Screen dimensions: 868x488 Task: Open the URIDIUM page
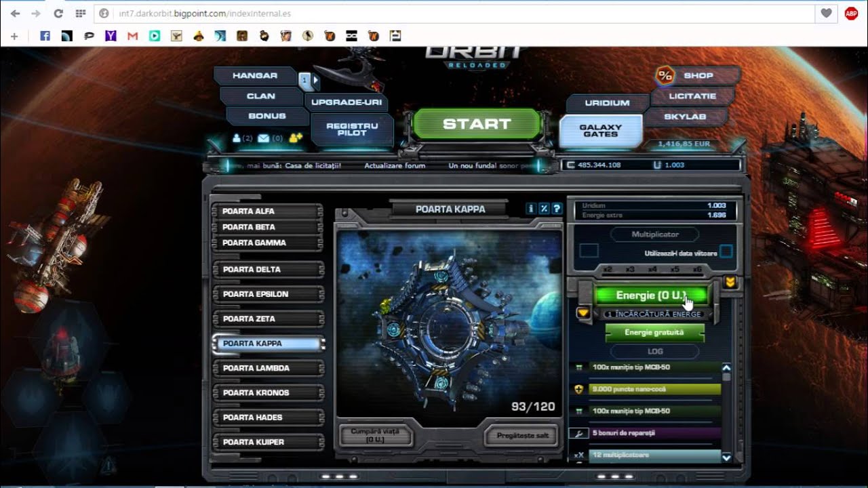pos(607,103)
